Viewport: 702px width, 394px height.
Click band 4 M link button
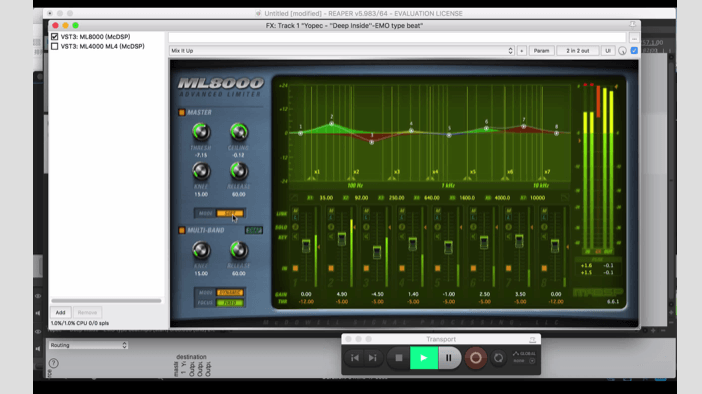click(402, 211)
